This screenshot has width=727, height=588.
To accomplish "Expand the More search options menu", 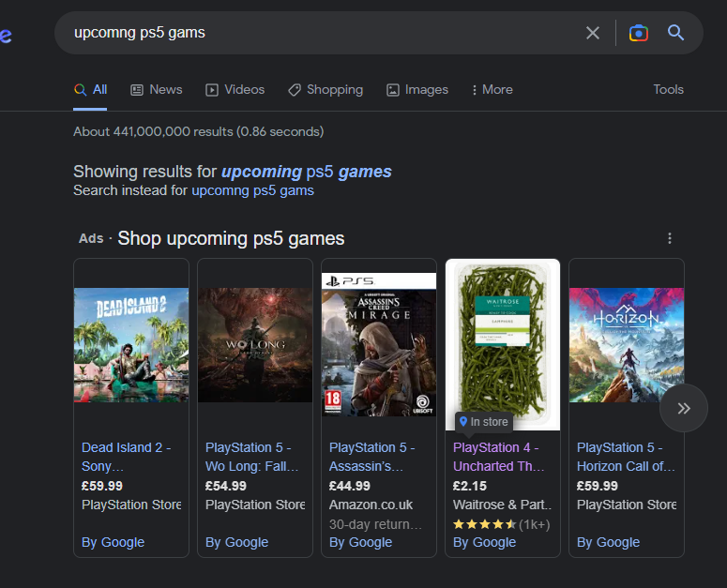I will 492,89.
